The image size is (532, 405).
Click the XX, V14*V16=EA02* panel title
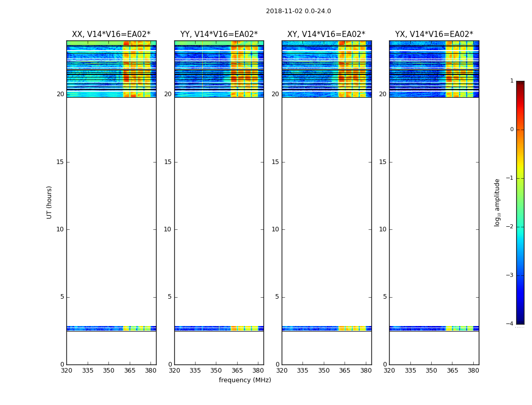pyautogui.click(x=111, y=34)
